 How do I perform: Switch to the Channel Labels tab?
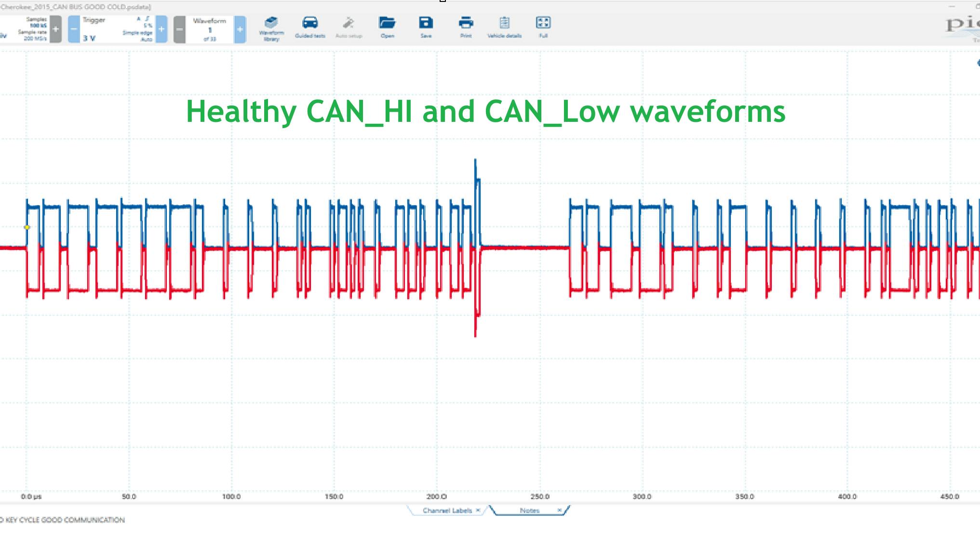pyautogui.click(x=448, y=510)
